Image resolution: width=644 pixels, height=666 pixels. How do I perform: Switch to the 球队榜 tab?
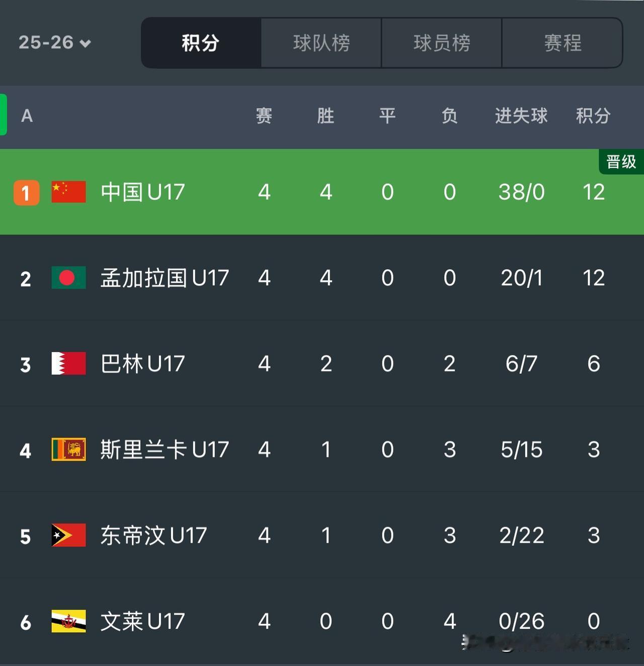320,43
